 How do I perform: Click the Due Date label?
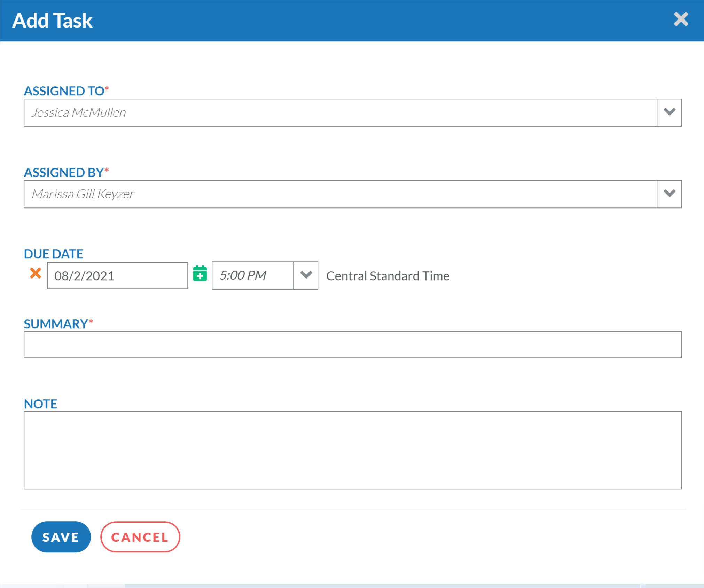tap(54, 254)
